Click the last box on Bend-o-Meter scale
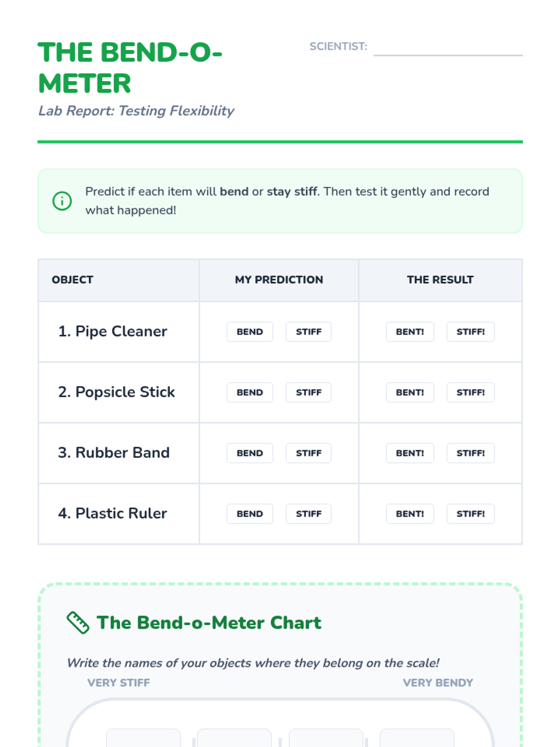The width and height of the screenshot is (560, 747). [417, 739]
